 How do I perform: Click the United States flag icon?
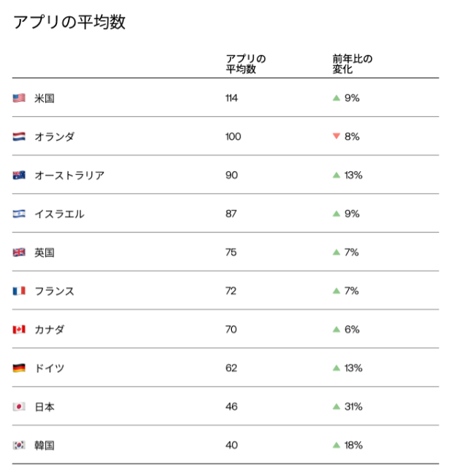point(19,98)
